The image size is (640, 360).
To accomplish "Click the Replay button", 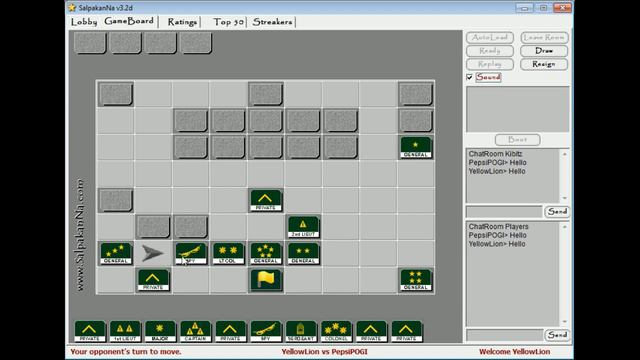I will (x=490, y=64).
